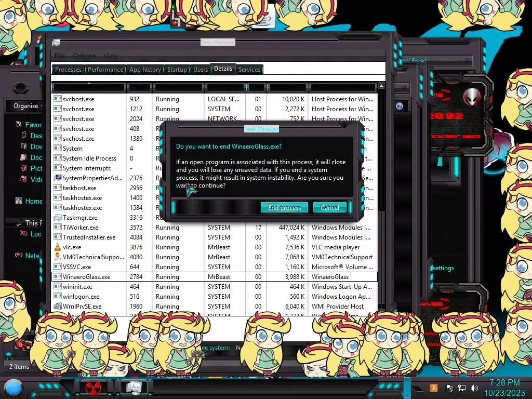The image size is (532, 399).
Task: Open the File menu in Task Manager
Action: point(60,55)
